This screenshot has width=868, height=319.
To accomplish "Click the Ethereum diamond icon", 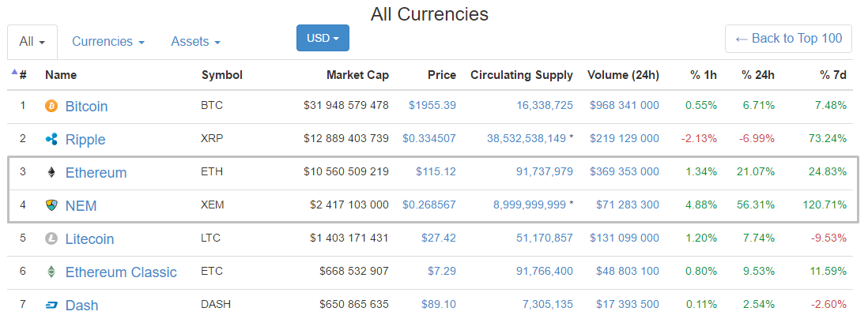I will [x=51, y=172].
